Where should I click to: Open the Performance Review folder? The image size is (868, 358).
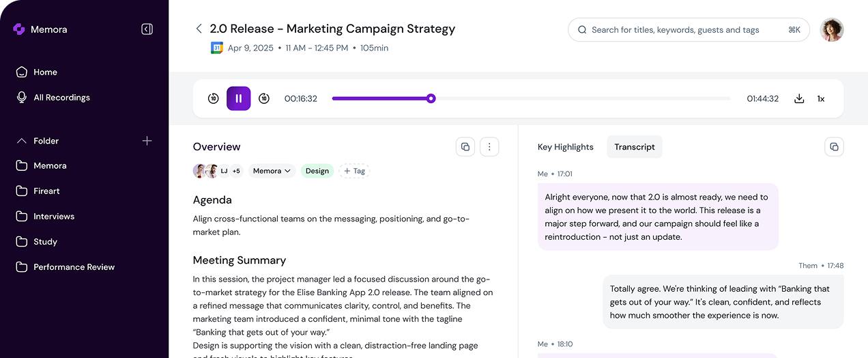pyautogui.click(x=74, y=267)
